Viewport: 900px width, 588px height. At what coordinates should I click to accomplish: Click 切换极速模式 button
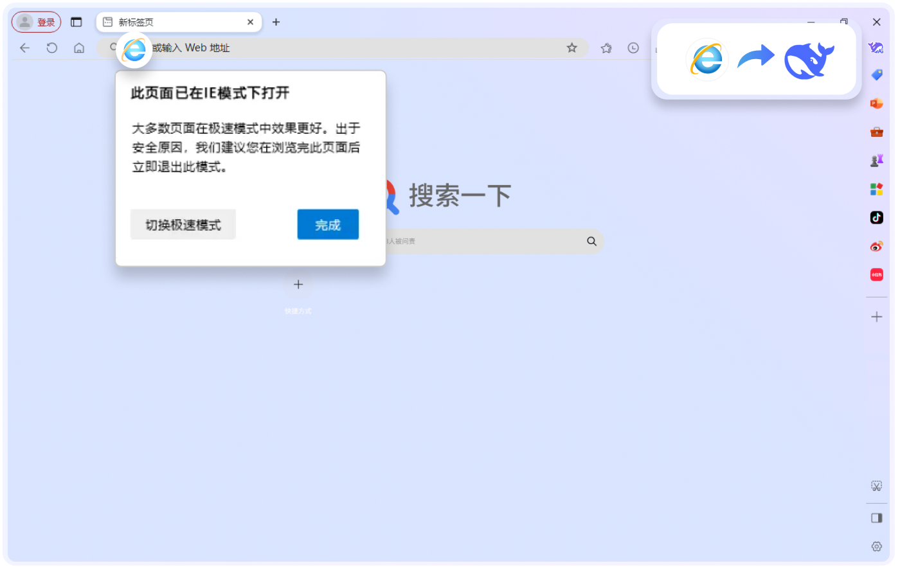coord(183,224)
